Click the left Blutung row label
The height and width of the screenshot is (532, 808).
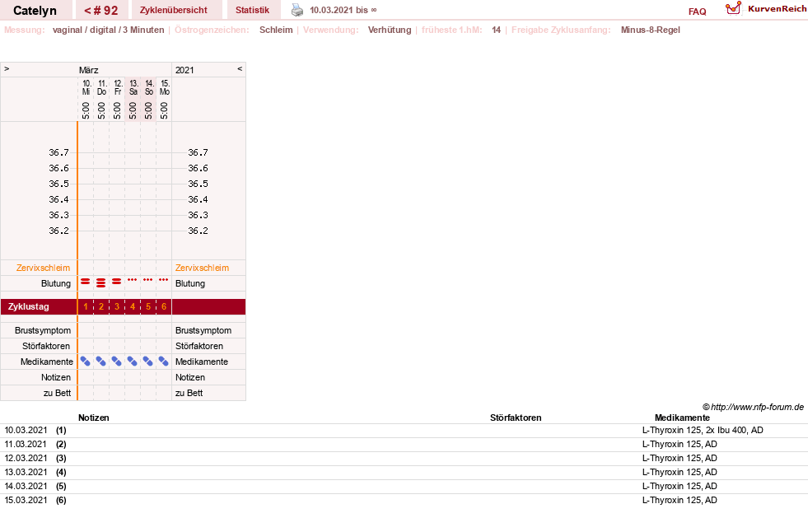[x=56, y=283]
